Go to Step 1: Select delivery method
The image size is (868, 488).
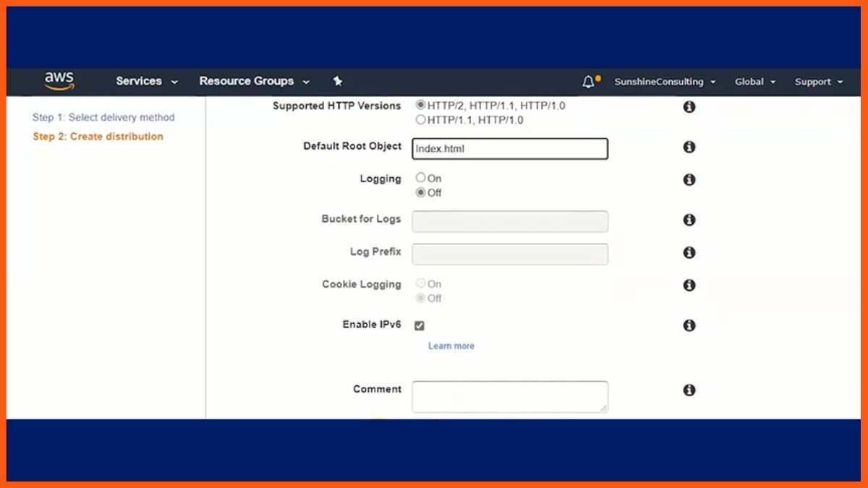point(103,117)
